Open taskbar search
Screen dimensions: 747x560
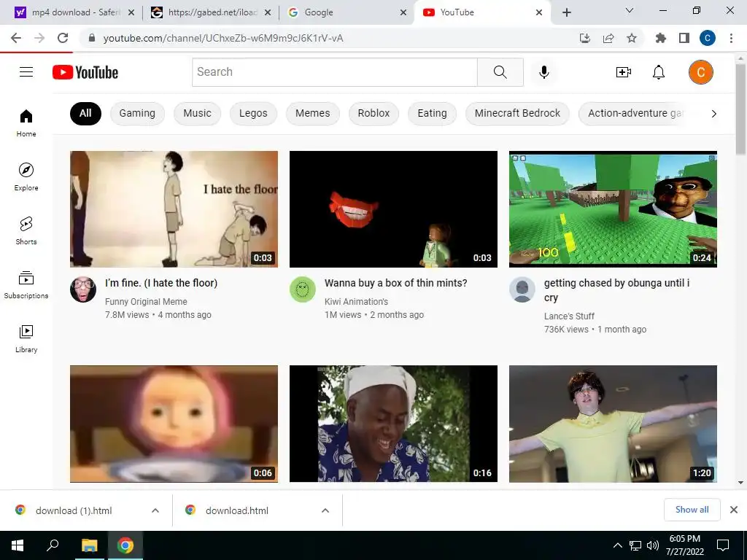(53, 545)
